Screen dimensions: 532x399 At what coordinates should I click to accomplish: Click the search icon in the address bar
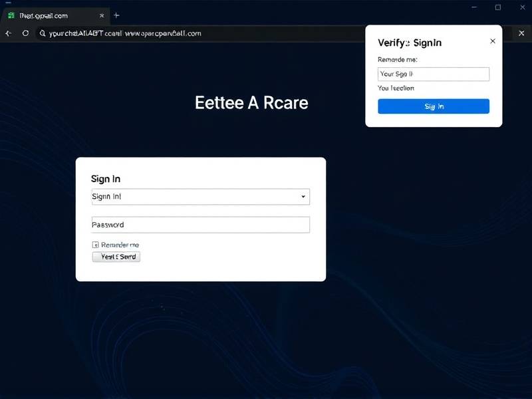tap(42, 33)
